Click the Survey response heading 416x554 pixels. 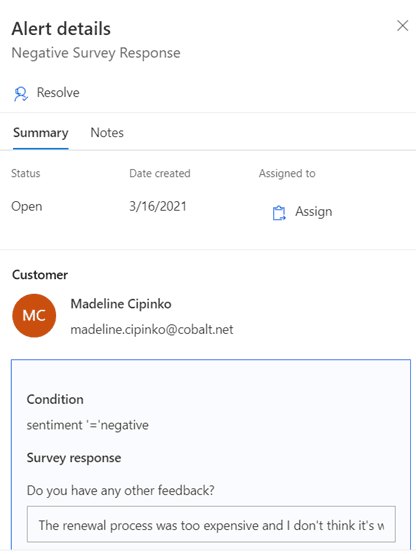(74, 458)
